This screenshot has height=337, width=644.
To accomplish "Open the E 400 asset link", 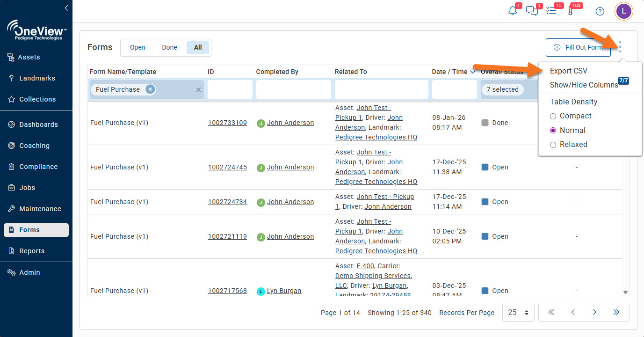I will (365, 266).
